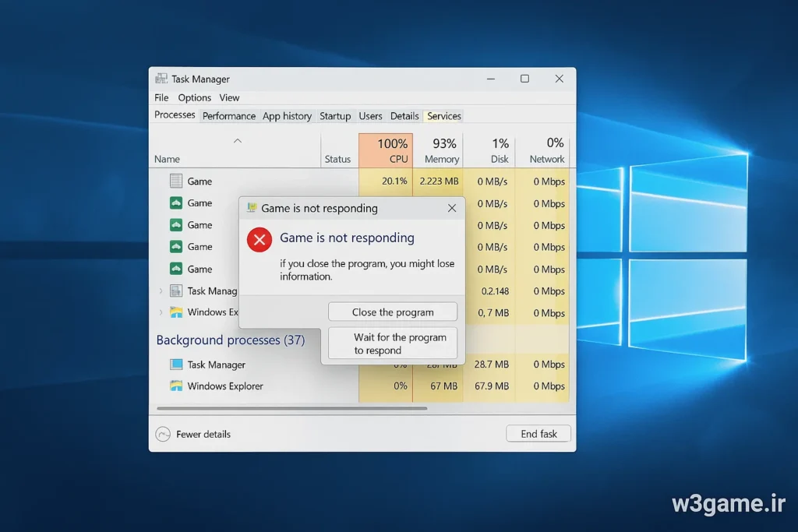The image size is (798, 532).
Task: Go to the Startup tab
Action: 335,116
